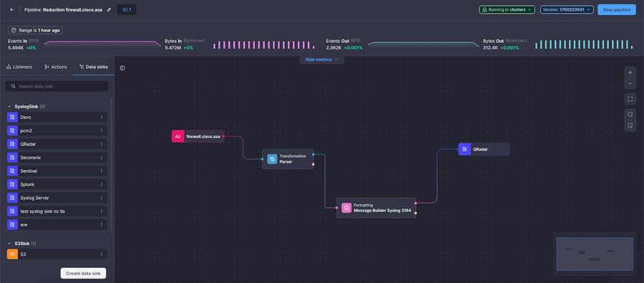This screenshot has height=283, width=644.
Task: Click the minimap overview thumbnail
Action: pos(595,254)
